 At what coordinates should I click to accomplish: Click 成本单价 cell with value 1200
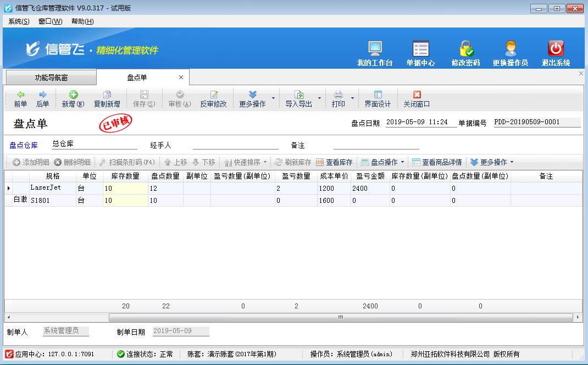pos(334,189)
